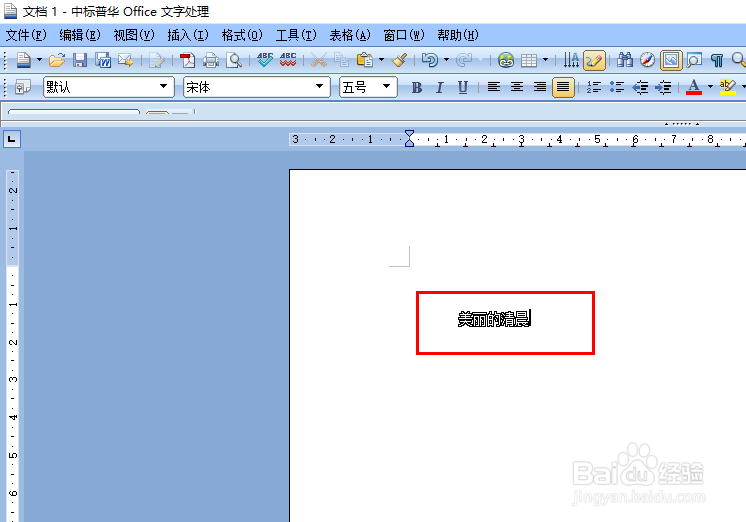Save as Word format icon

pos(103,60)
